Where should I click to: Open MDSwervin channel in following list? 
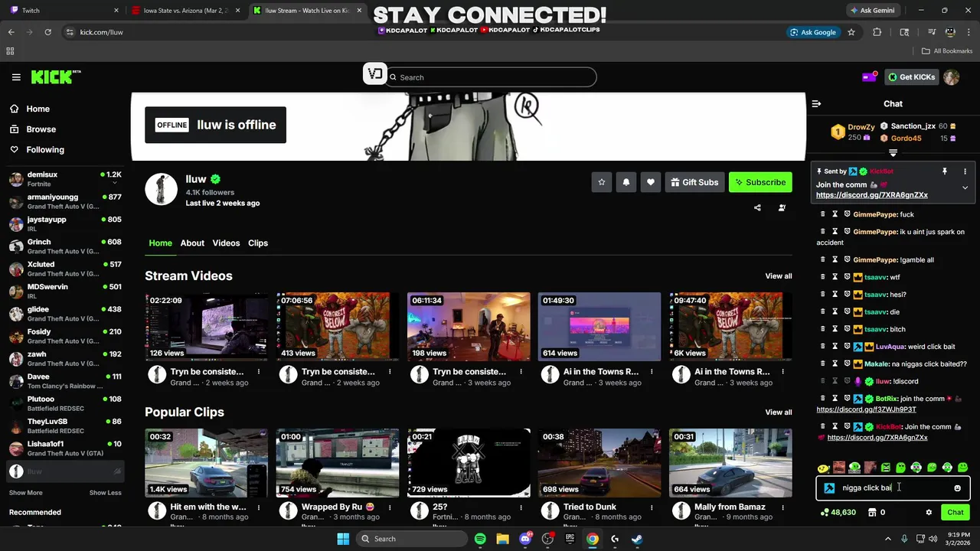point(64,292)
